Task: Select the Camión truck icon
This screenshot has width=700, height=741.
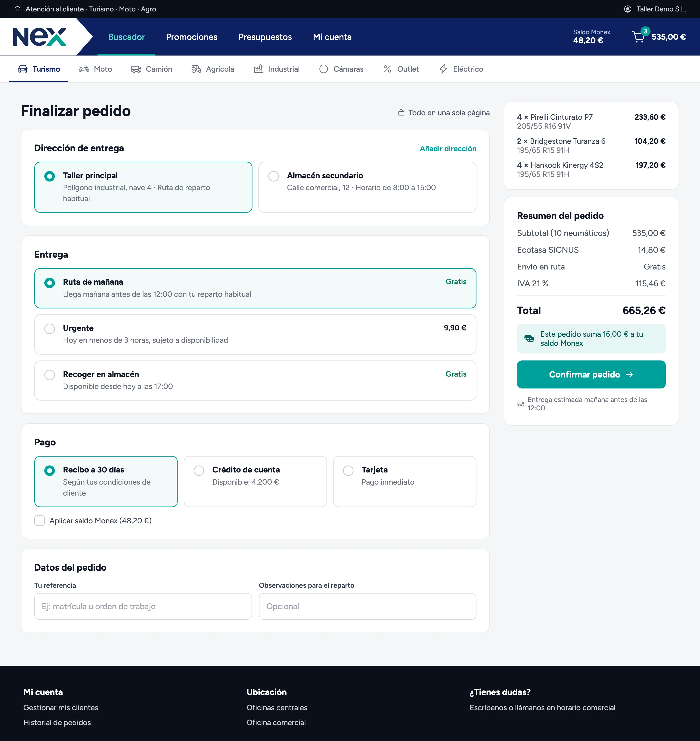Action: (136, 69)
